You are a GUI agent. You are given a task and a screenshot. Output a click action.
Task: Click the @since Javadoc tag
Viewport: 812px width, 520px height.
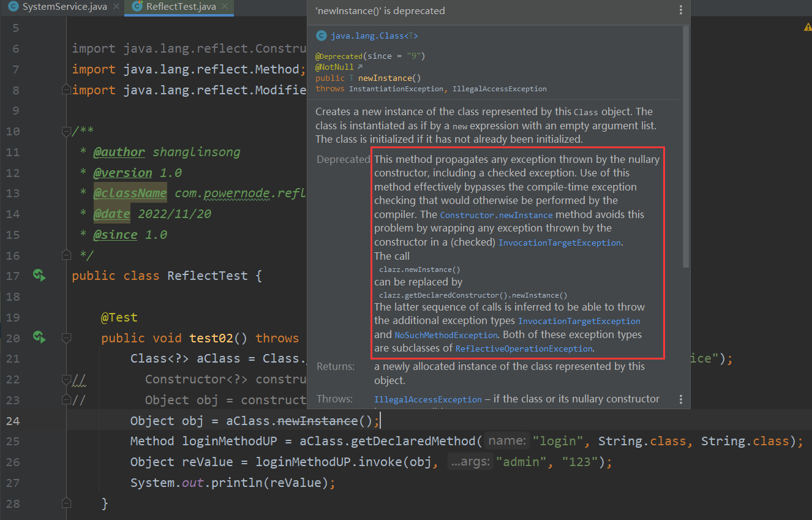[115, 235]
